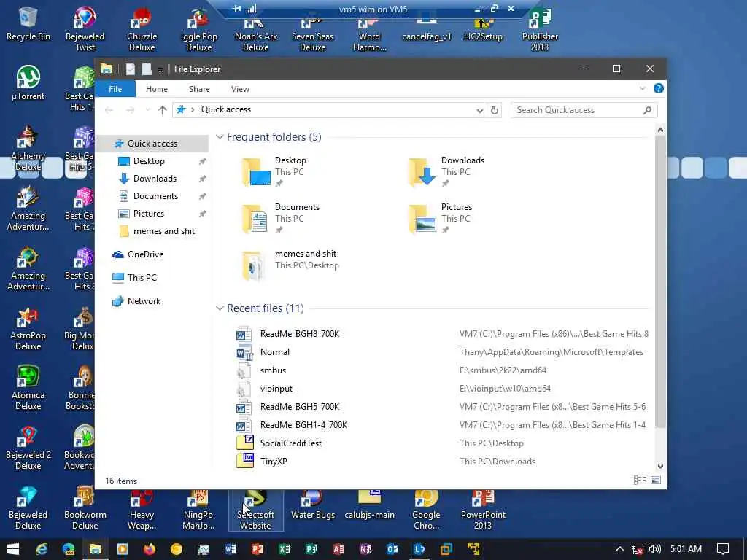Open the Share ribbon tab
Image resolution: width=747 pixels, height=560 pixels.
199,89
